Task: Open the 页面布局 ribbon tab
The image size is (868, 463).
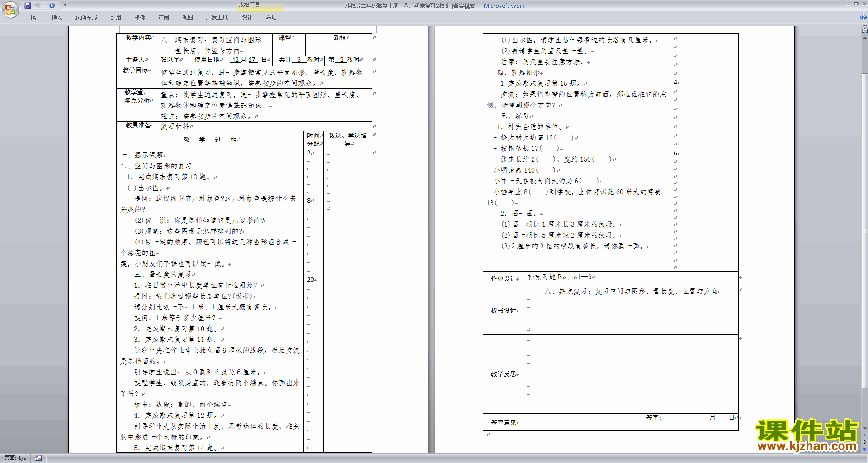Action: pos(86,17)
